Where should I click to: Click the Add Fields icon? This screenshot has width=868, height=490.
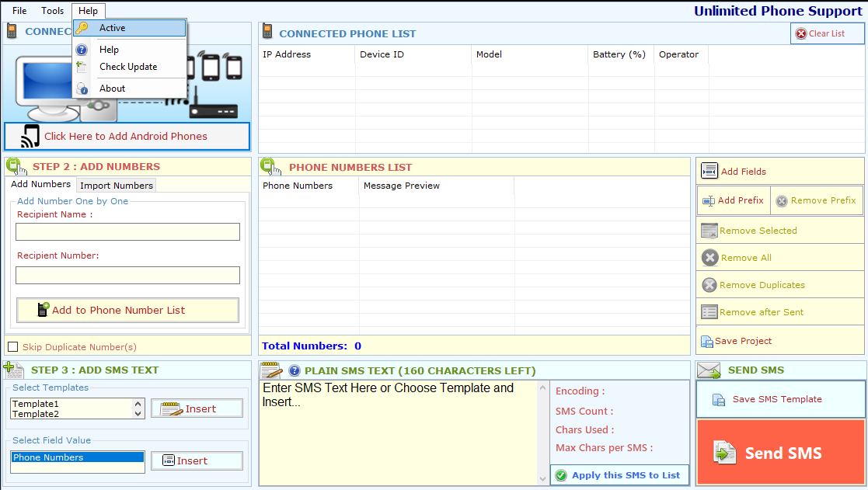(x=709, y=172)
